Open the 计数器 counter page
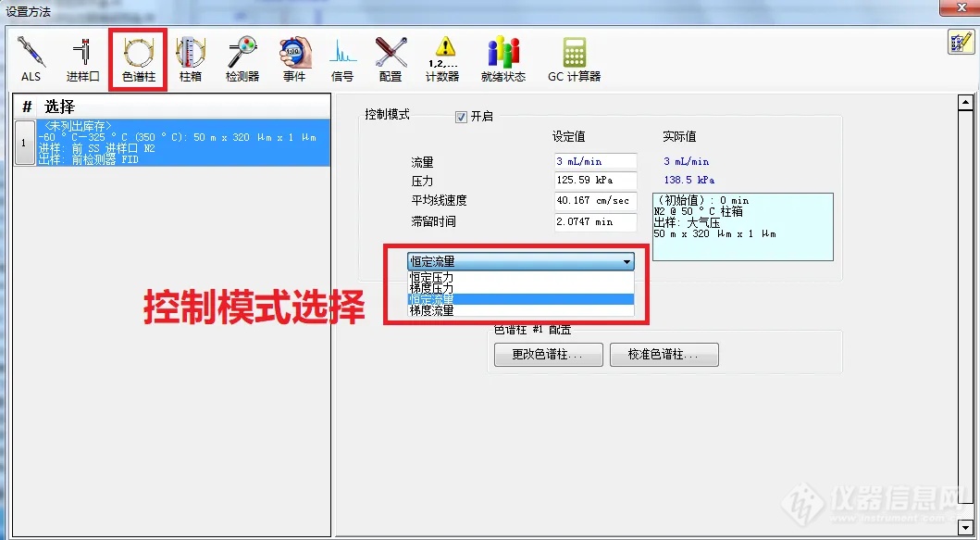The image size is (980, 540). point(442,59)
